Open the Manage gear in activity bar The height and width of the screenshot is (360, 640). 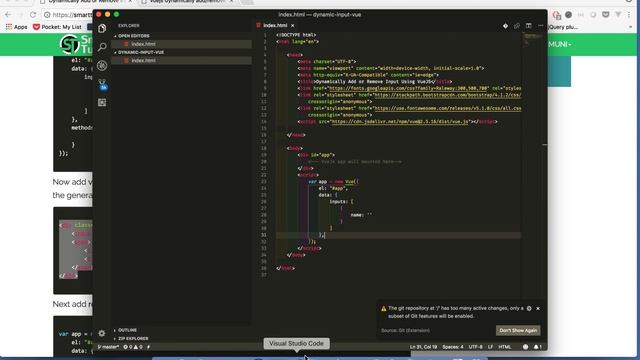tap(102, 333)
